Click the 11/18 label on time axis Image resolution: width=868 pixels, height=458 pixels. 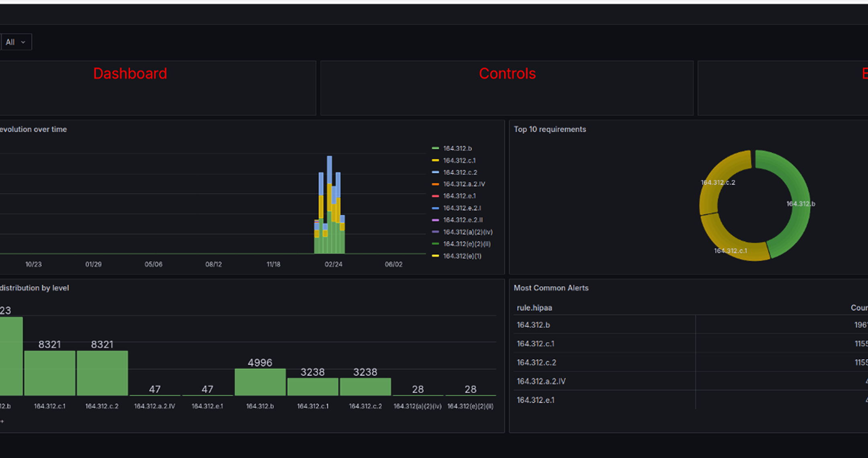pyautogui.click(x=273, y=264)
